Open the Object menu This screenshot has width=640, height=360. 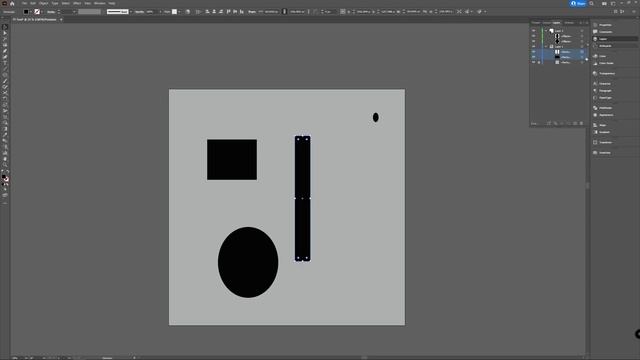pos(44,3)
